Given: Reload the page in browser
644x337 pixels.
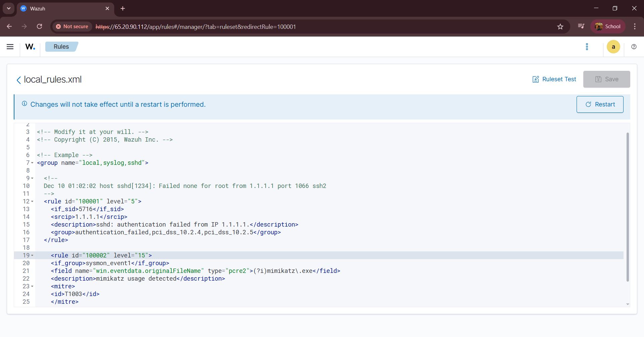Looking at the screenshot, I should tap(39, 27).
